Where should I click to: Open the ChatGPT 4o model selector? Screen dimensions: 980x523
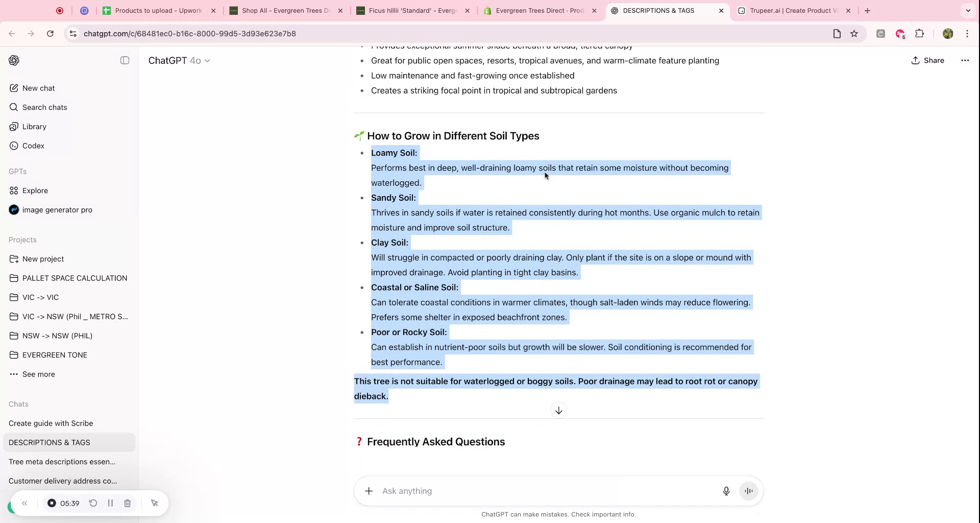pos(179,60)
